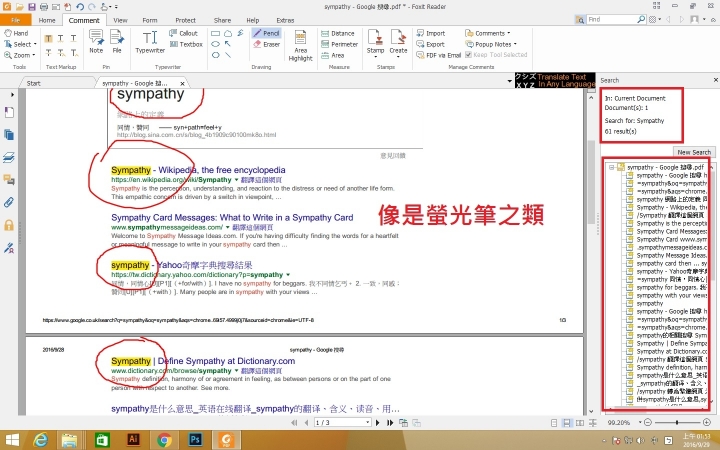This screenshot has width=720, height=450.
Task: Switch to facing pages view mode
Action: pos(580,422)
